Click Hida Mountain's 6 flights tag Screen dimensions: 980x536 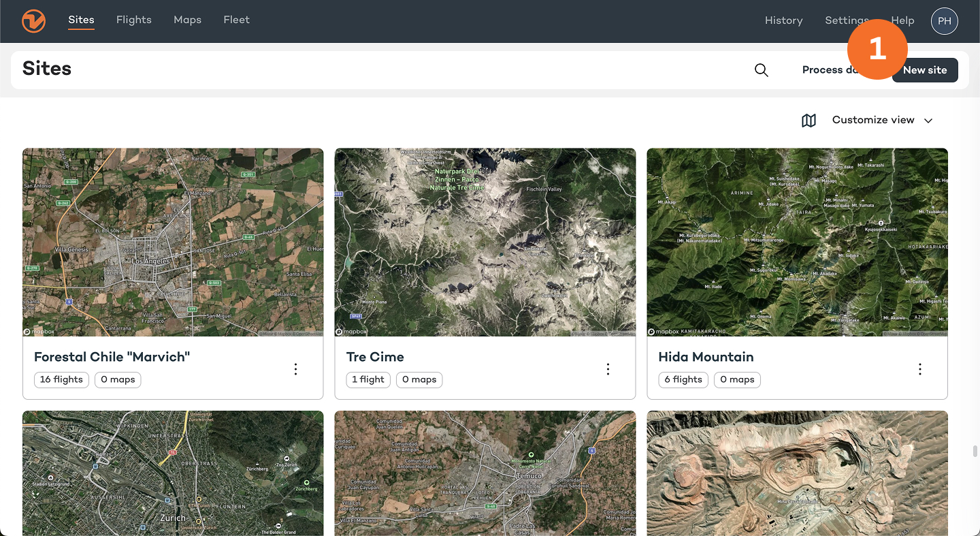tap(683, 379)
